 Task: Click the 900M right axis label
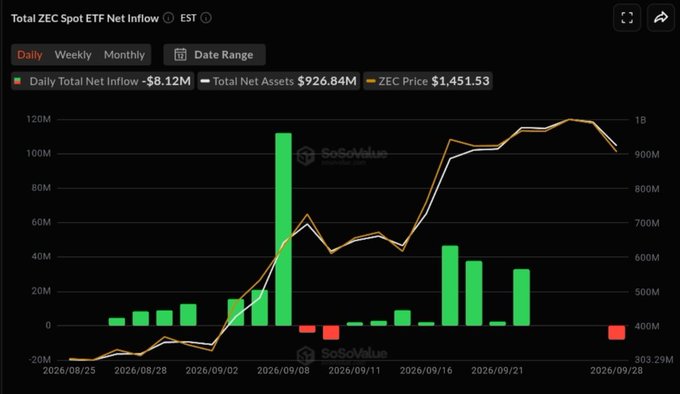[x=647, y=154]
